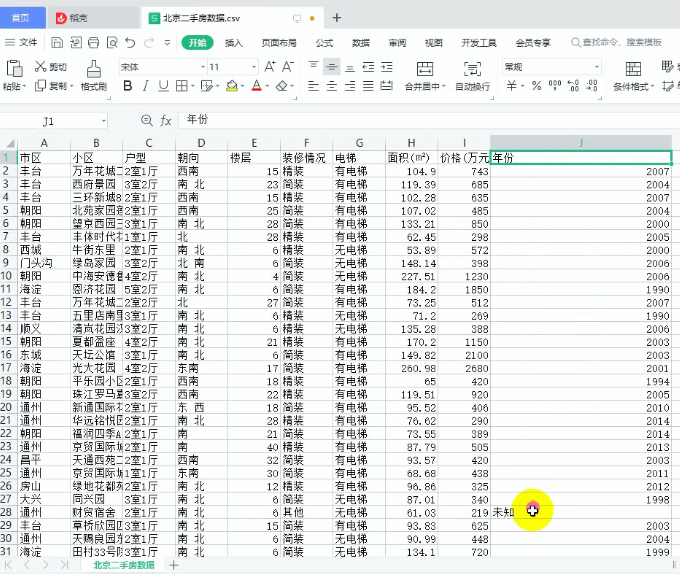This screenshot has width=680, height=574.
Task: Select column J header
Action: coord(581,143)
